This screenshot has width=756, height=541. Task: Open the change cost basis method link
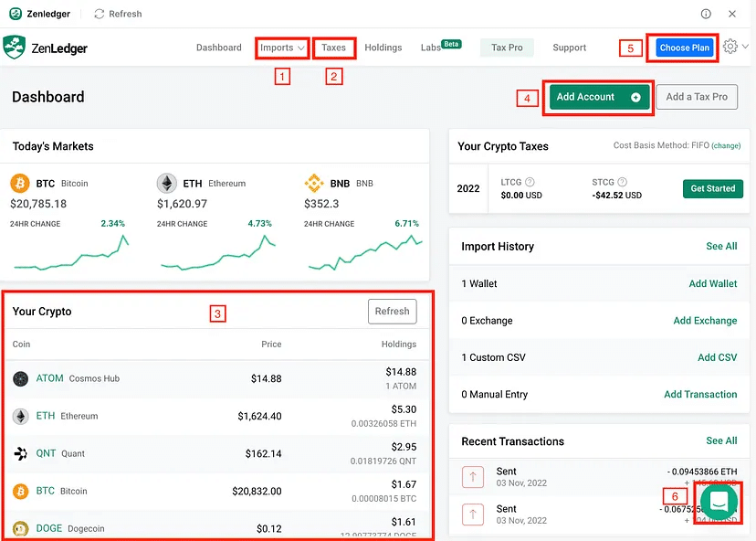(x=724, y=145)
